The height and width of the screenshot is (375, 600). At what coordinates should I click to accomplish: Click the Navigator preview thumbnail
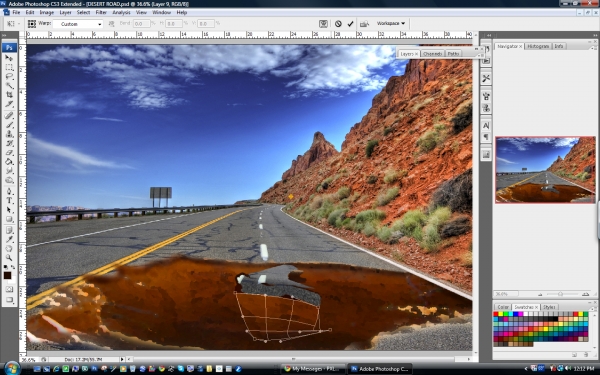coord(545,170)
